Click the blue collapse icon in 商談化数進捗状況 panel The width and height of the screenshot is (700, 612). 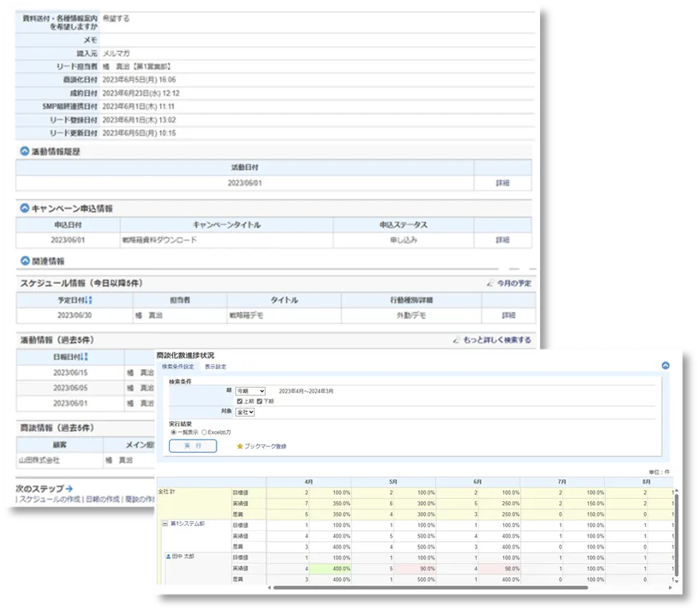tap(666, 365)
